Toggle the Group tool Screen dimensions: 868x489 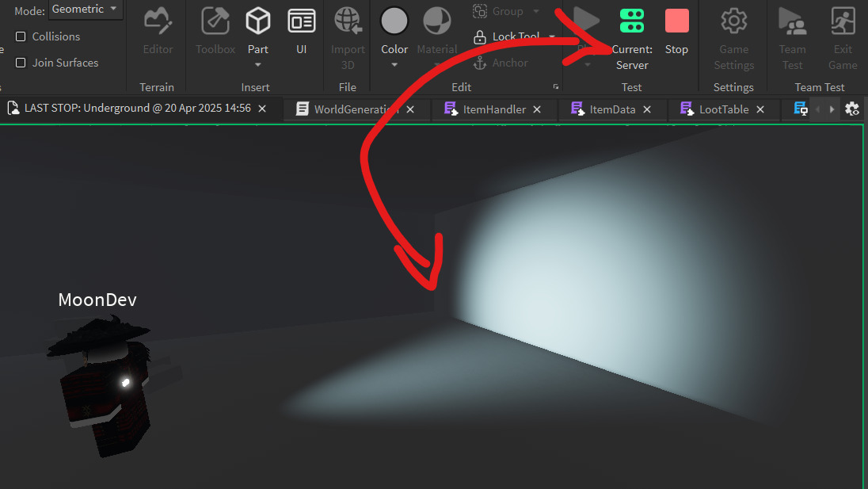pyautogui.click(x=500, y=11)
